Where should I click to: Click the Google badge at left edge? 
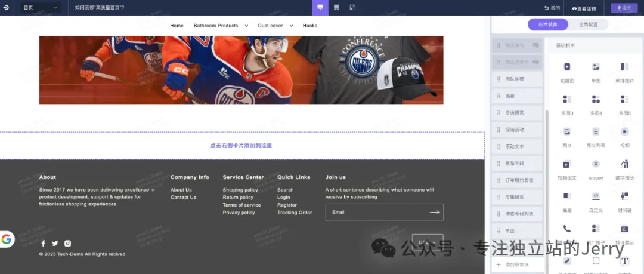click(7, 239)
